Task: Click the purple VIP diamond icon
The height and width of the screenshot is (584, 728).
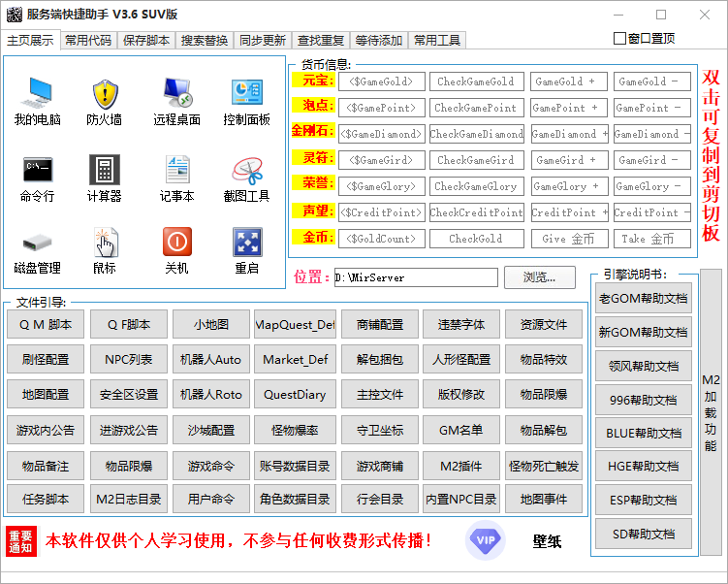Action: [486, 540]
